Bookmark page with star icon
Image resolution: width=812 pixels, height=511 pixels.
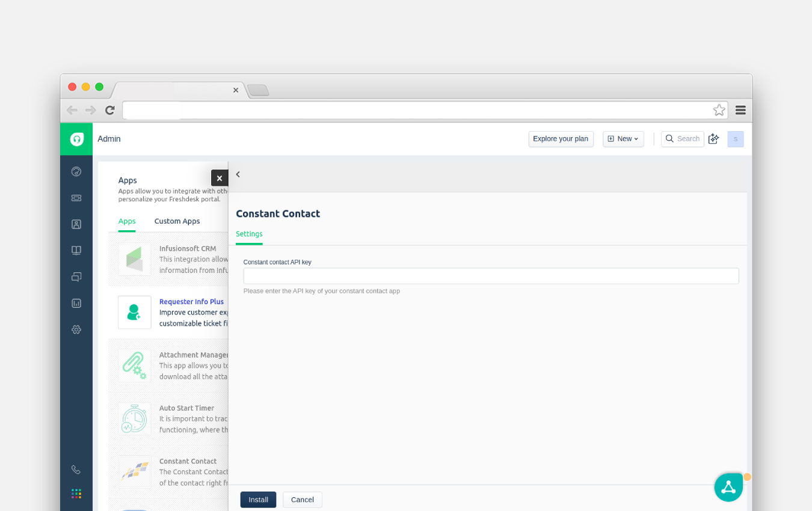coord(719,110)
